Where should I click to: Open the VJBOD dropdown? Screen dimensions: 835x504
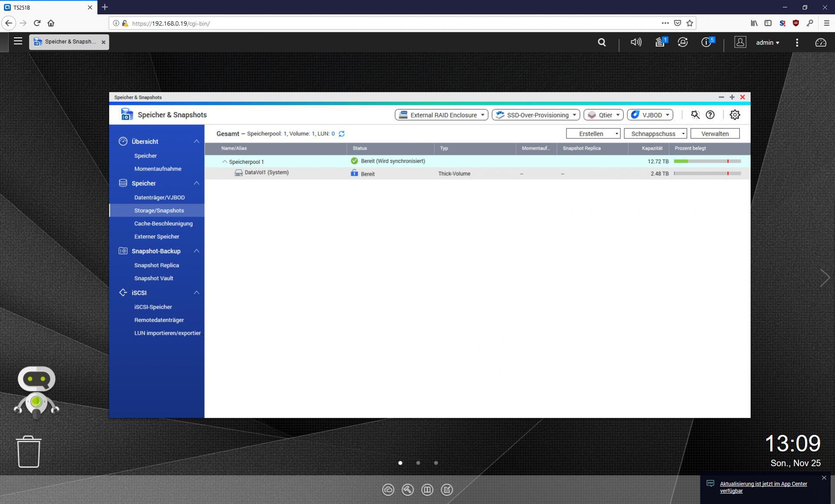(x=650, y=115)
